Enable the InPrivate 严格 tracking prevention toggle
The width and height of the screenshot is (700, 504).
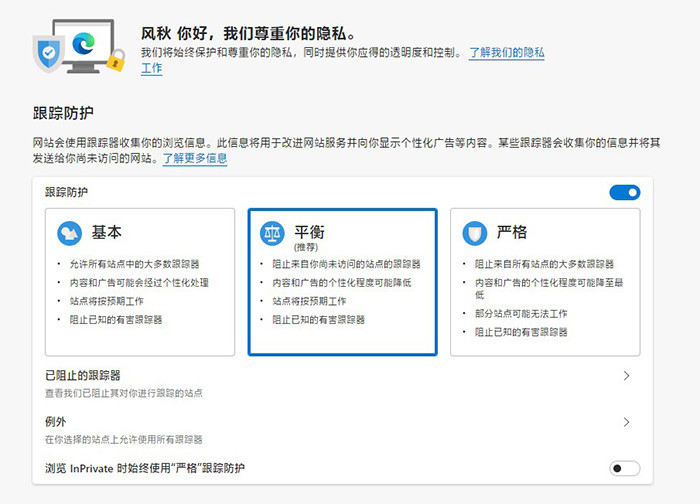pos(624,468)
